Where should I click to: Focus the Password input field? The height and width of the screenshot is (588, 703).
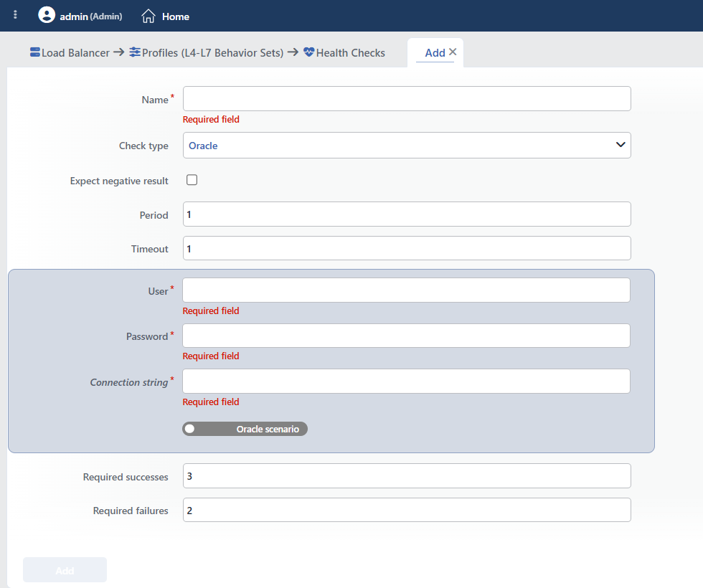(406, 336)
